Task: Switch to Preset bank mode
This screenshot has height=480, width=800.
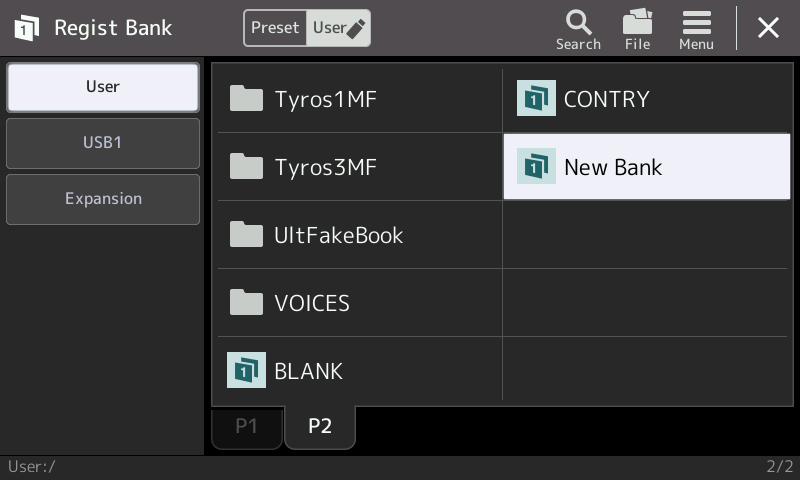Action: 275,28
